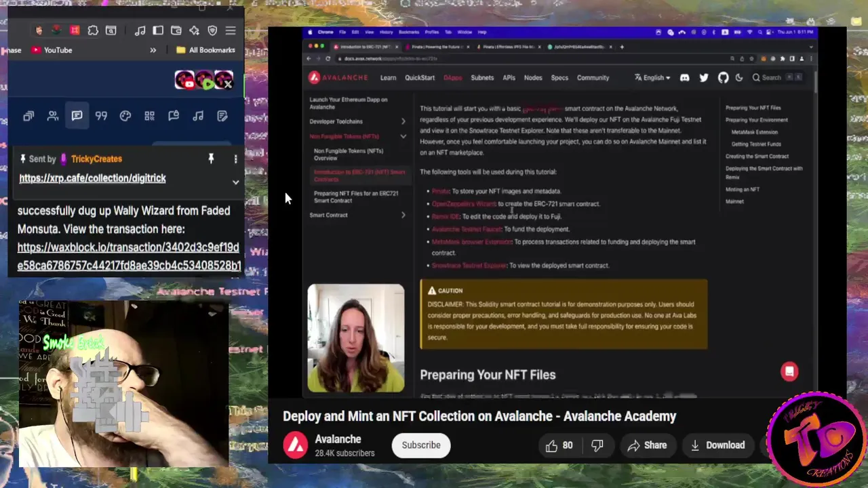Click the tab search window icon
This screenshot has height=488, width=868.
tap(111, 30)
